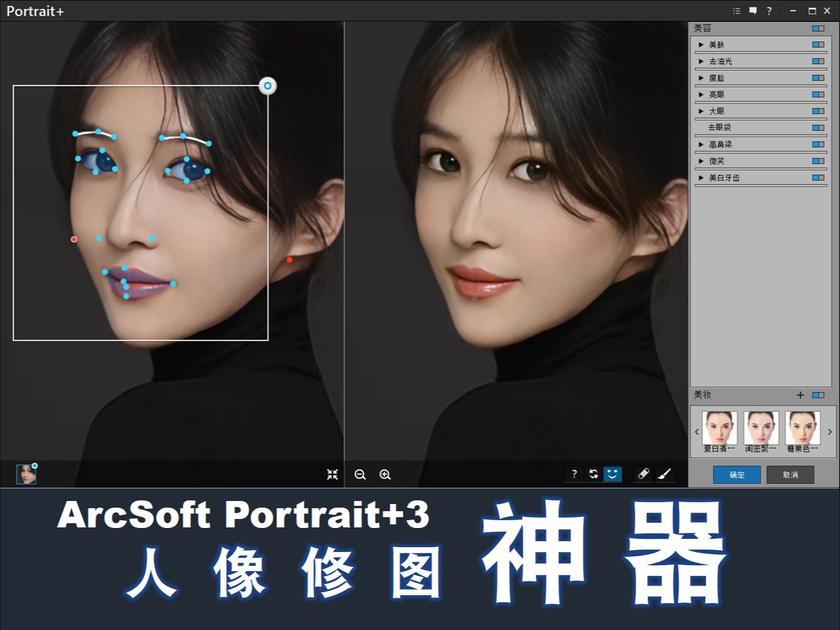Select the 糖果色… makeup preset thumbnail
This screenshot has width=840, height=630.
tap(803, 428)
